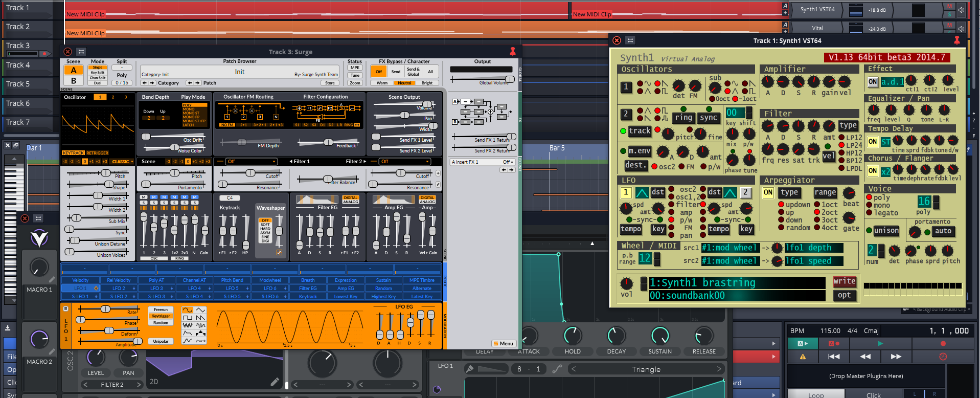Click the fast forward transport button
The height and width of the screenshot is (398, 980).
[896, 357]
